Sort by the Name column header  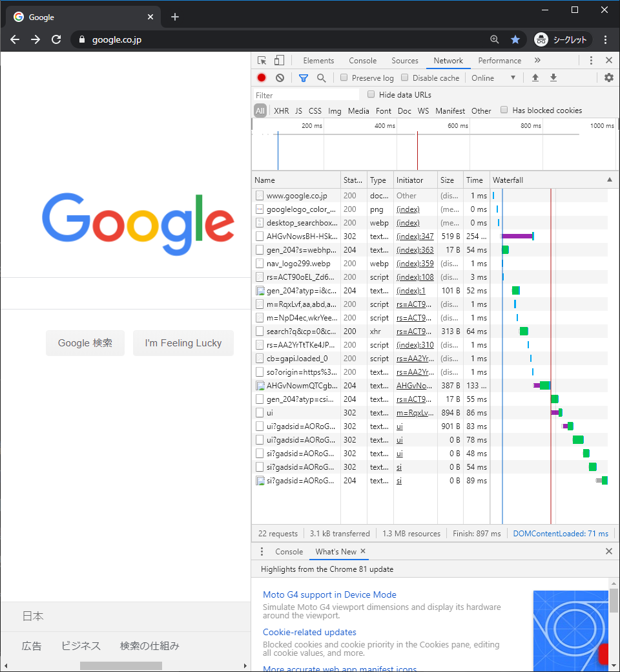click(x=296, y=180)
